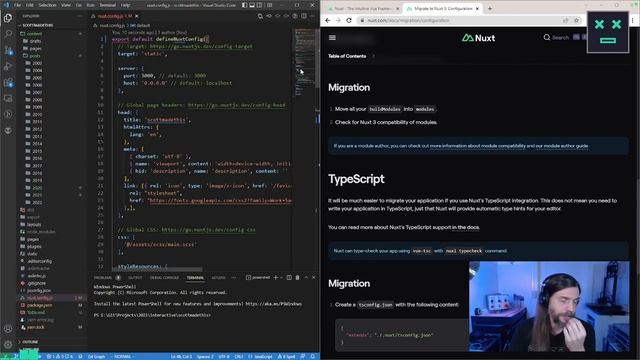Open the Accounts icon in activity bar
Viewport: 640px width, 360px height.
8,328
